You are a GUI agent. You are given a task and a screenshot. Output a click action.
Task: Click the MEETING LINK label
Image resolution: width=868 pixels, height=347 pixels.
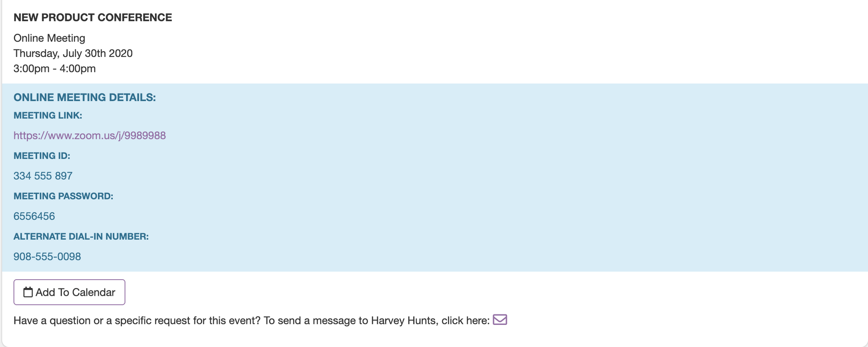pyautogui.click(x=48, y=116)
